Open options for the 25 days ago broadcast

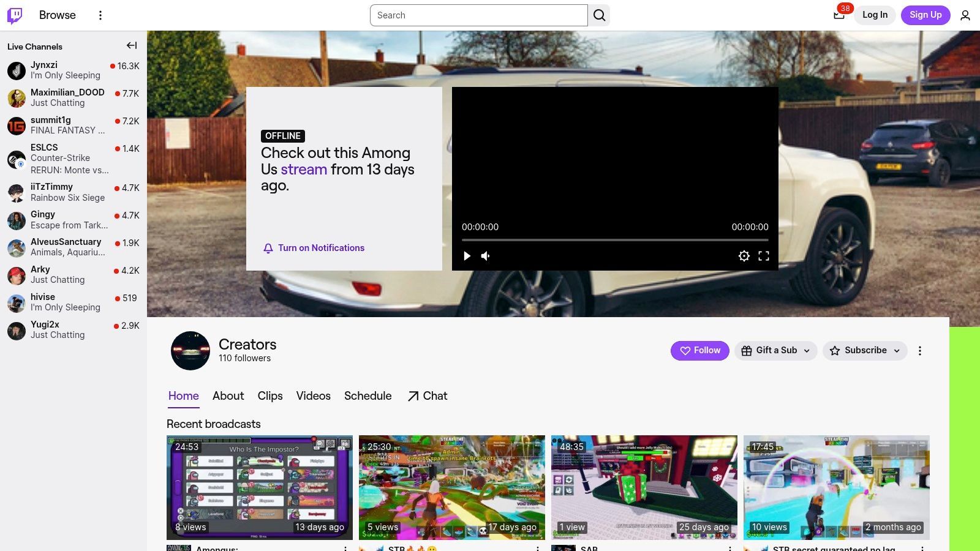coord(730,549)
